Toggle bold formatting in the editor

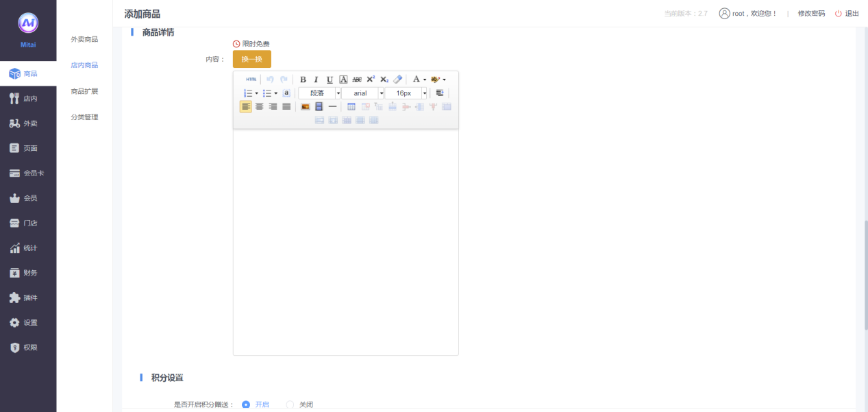pos(303,80)
